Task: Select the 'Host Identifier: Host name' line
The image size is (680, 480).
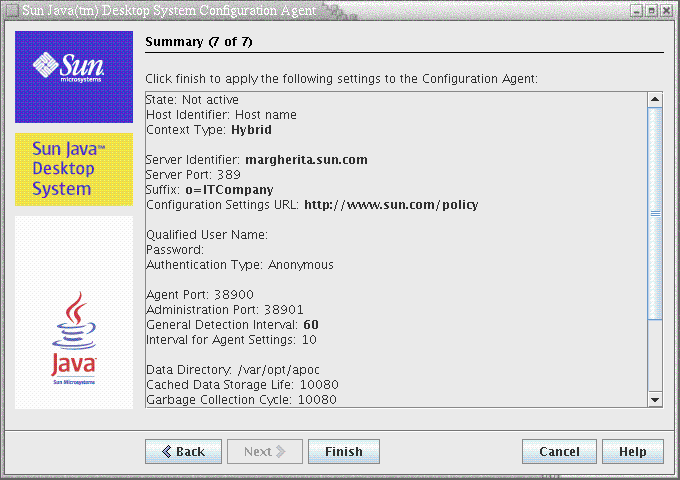Action: (x=221, y=115)
